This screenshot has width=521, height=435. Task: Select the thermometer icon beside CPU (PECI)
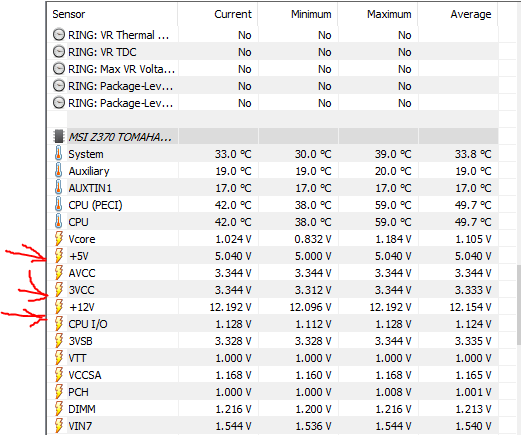59,205
